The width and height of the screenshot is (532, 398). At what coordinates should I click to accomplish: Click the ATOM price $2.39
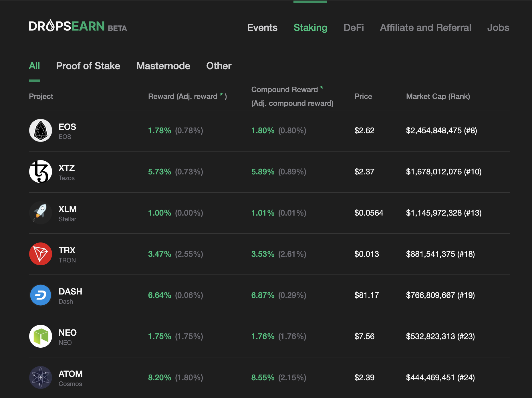coord(364,377)
